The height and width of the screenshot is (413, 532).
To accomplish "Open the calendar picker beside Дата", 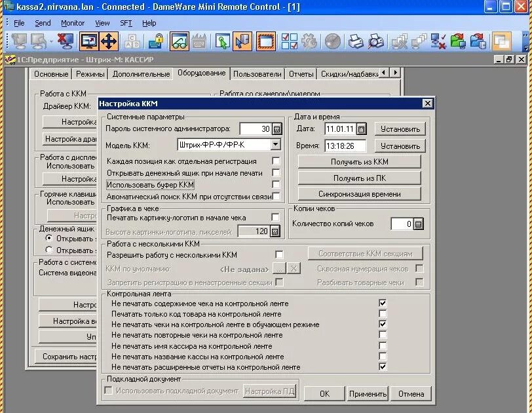I will [362, 129].
